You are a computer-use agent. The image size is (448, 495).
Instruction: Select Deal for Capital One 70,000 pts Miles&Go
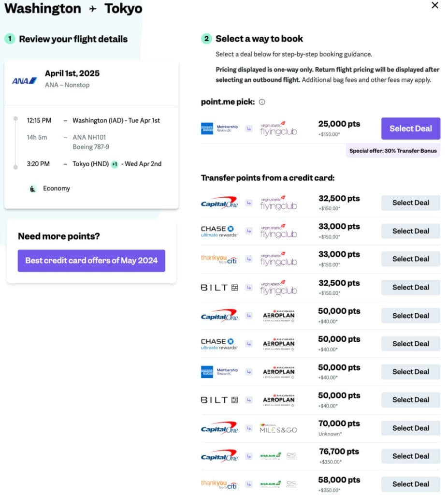click(410, 428)
